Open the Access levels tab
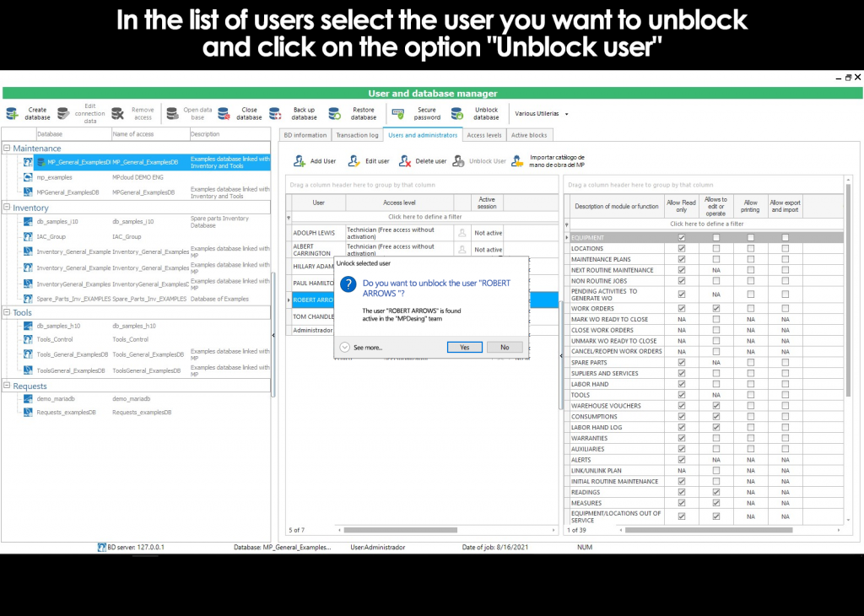This screenshot has width=864, height=616. coord(483,135)
